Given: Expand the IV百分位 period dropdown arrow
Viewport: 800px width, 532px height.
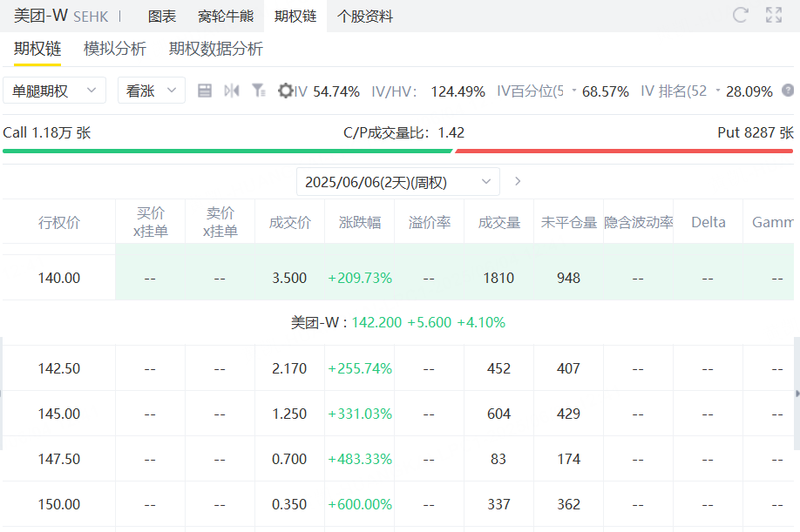Looking at the screenshot, I should [574, 91].
